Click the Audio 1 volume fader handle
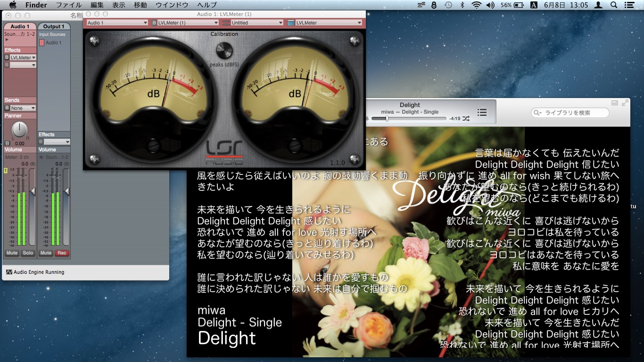The height and width of the screenshot is (362, 644). pos(33,191)
